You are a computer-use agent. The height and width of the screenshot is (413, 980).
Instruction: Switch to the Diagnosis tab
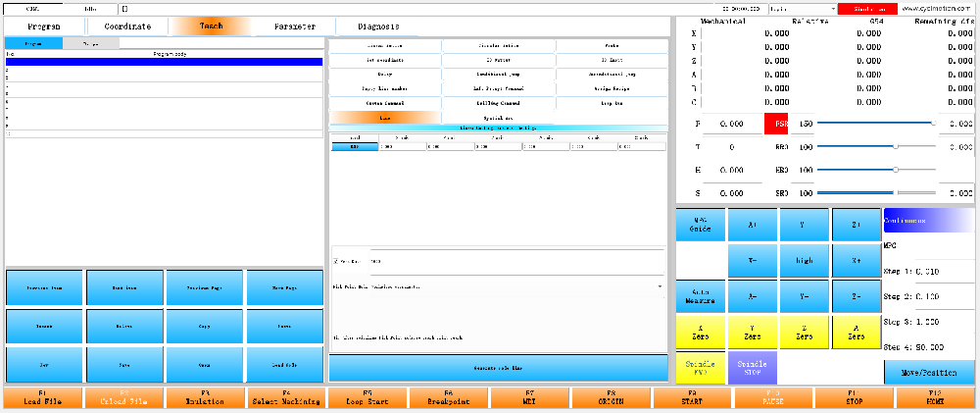(378, 26)
